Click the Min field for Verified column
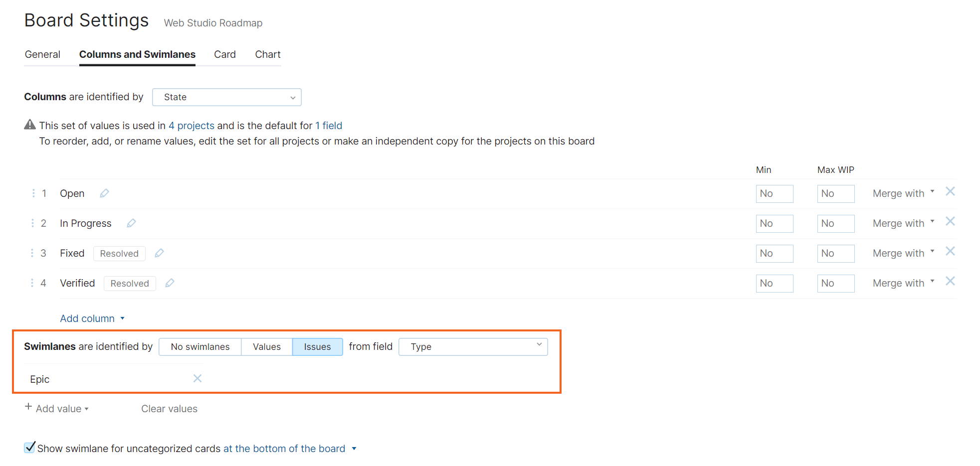The image size is (980, 466). (774, 283)
